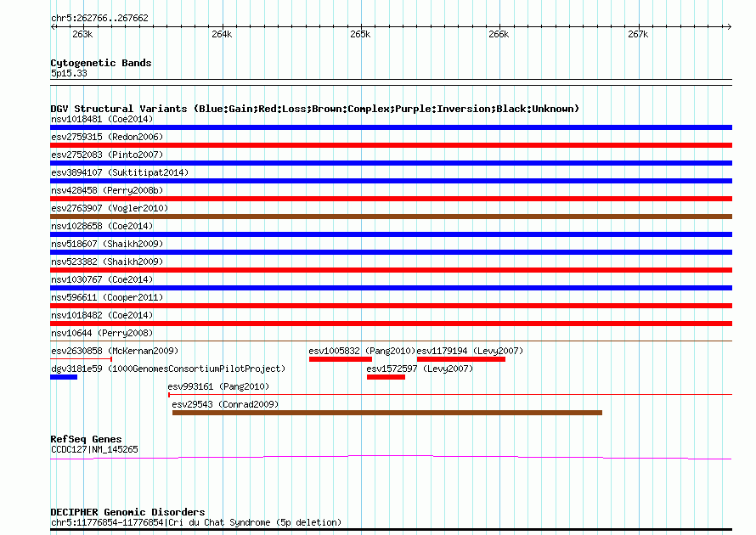
Task: Open the esv993161 (Pang2010) variant label
Action: 219,387
